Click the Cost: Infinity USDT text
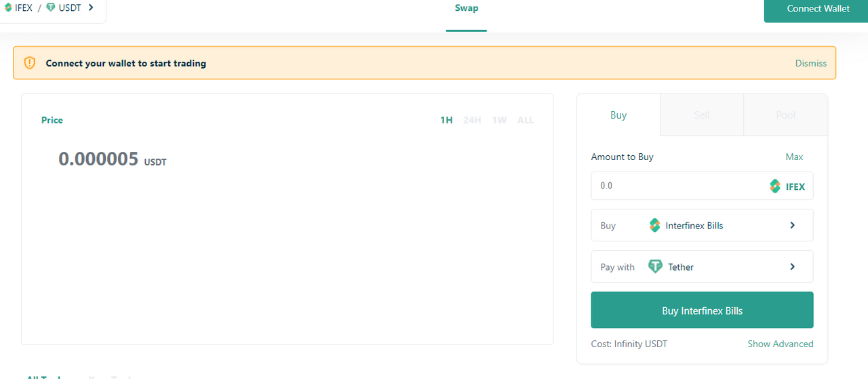Viewport: 868px width, 379px height. pyautogui.click(x=629, y=344)
